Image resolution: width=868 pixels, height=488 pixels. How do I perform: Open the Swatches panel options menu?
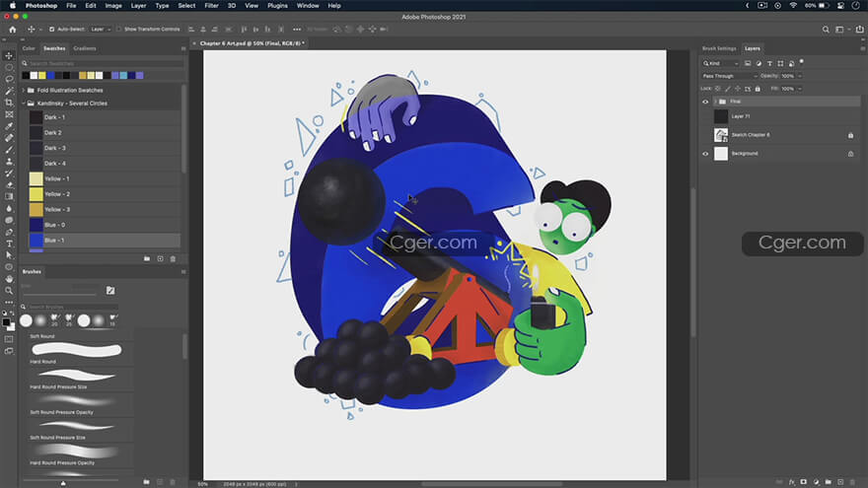[x=183, y=48]
